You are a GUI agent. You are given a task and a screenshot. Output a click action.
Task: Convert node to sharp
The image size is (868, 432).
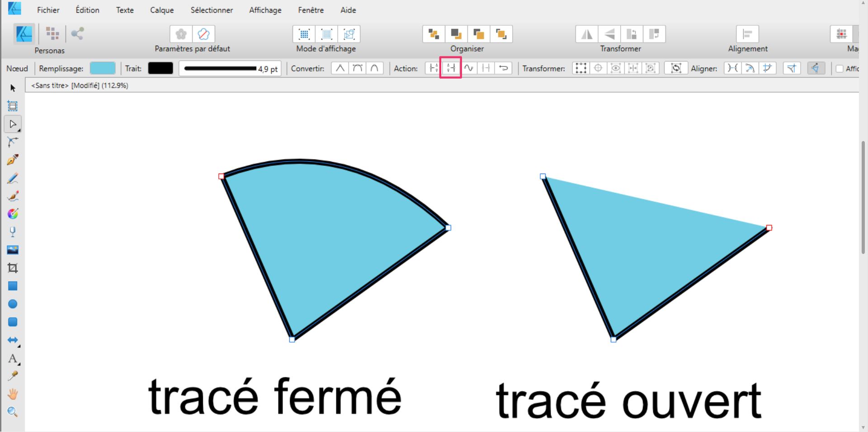point(340,68)
